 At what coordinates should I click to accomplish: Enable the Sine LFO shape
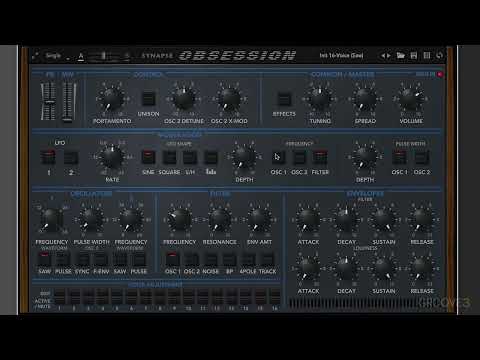point(148,157)
